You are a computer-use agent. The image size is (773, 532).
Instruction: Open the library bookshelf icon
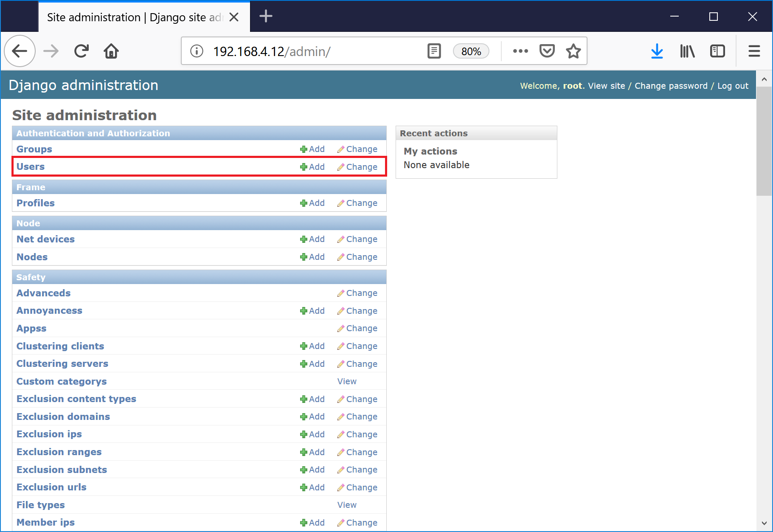(687, 51)
